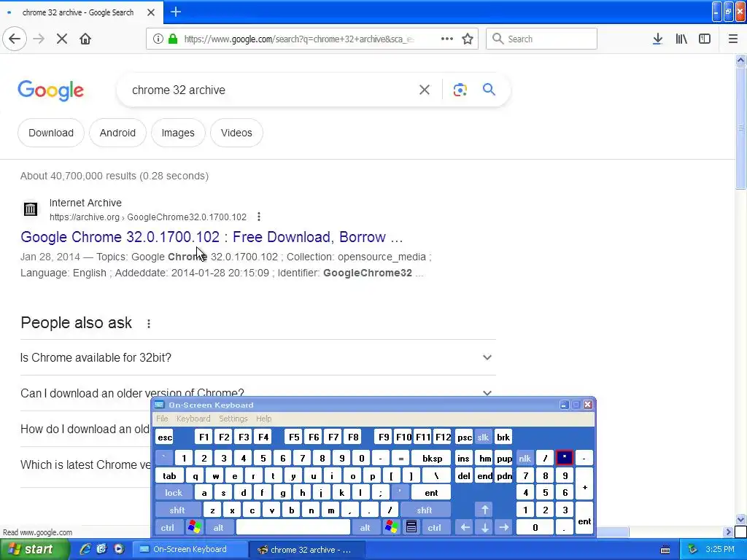Click the 3:25 PM system tray clock
Image resolution: width=747 pixels, height=560 pixels.
pyautogui.click(x=720, y=549)
